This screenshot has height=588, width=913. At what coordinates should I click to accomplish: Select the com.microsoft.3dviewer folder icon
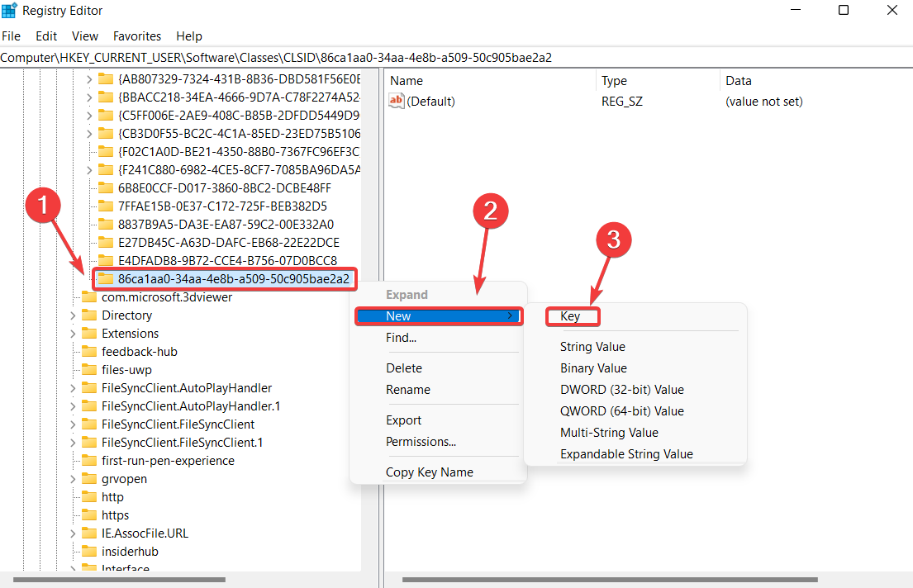(x=91, y=296)
